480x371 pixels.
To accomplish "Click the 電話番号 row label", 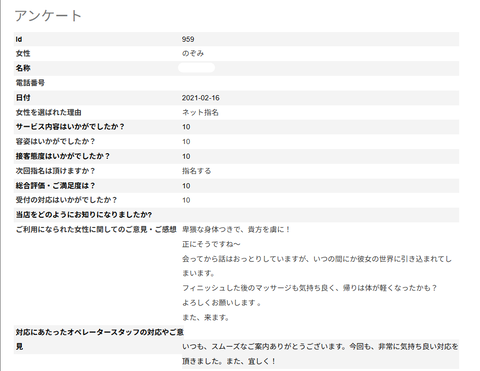I will coord(30,83).
